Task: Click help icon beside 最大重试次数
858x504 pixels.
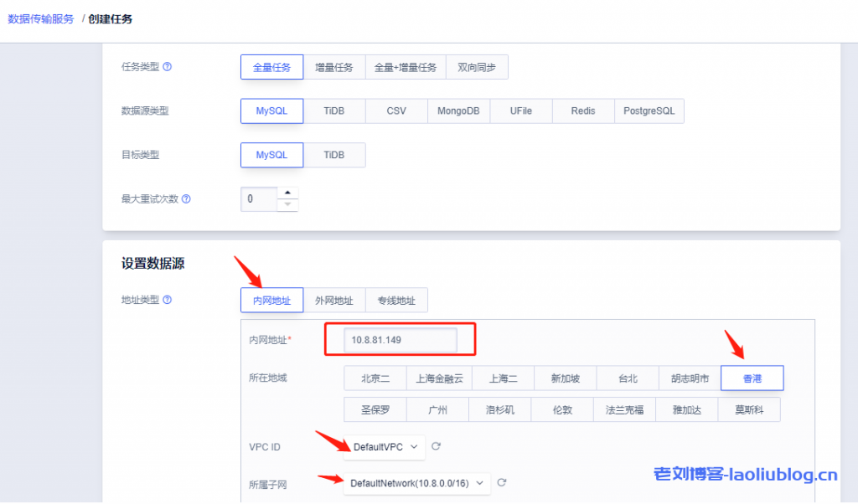Action: coord(186,199)
